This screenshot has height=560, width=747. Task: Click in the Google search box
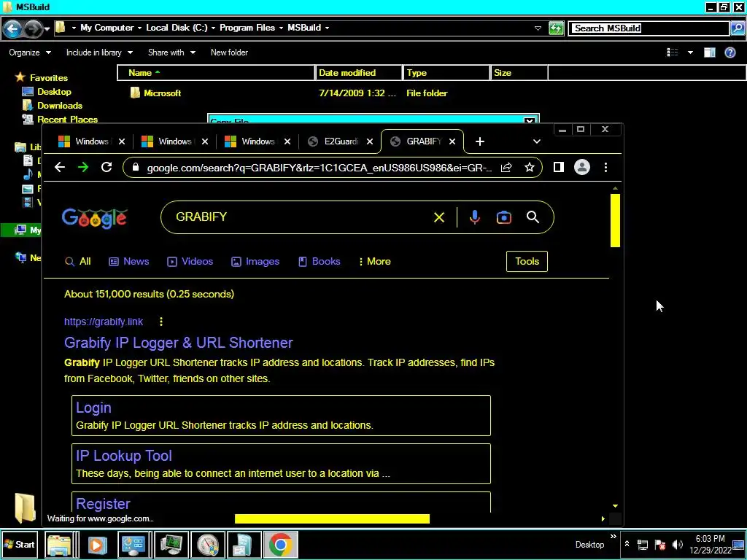tap(295, 217)
